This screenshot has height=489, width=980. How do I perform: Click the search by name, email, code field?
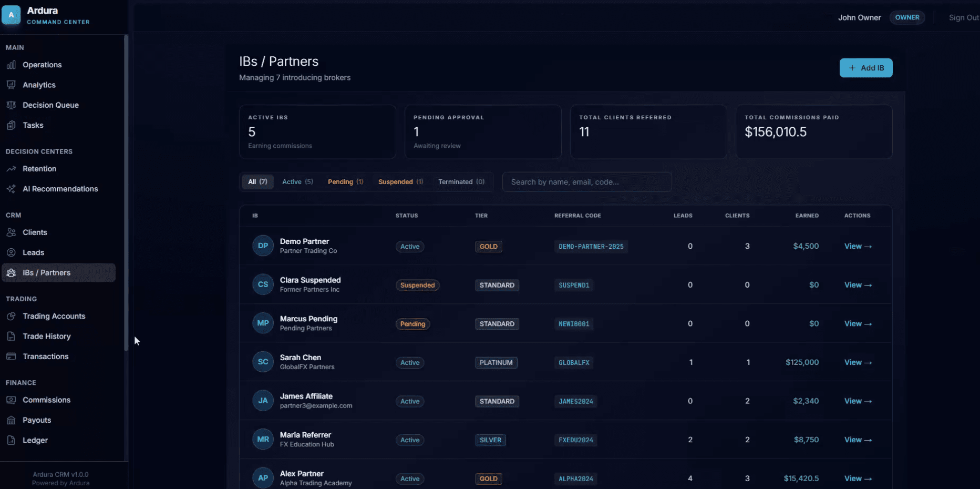587,182
